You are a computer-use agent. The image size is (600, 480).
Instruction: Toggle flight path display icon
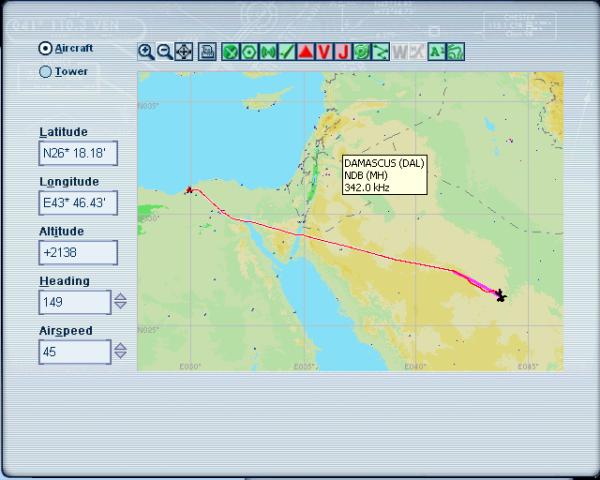click(380, 52)
